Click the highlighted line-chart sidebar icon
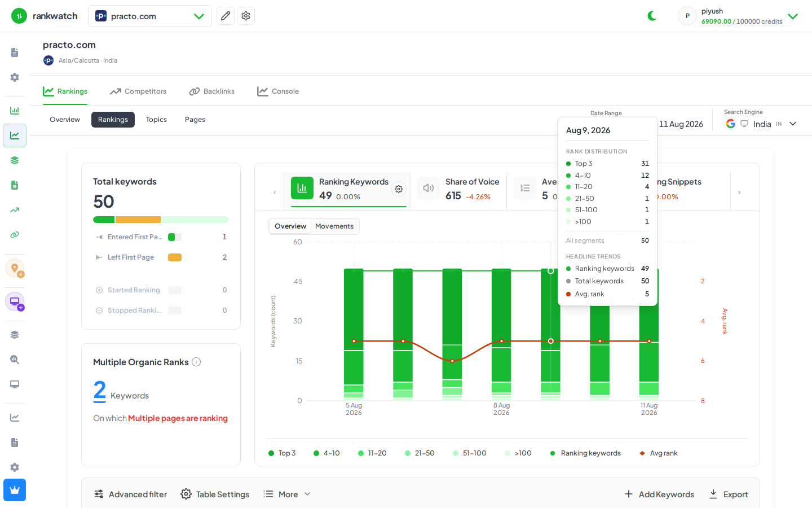Image resolution: width=812 pixels, height=508 pixels. (x=15, y=135)
